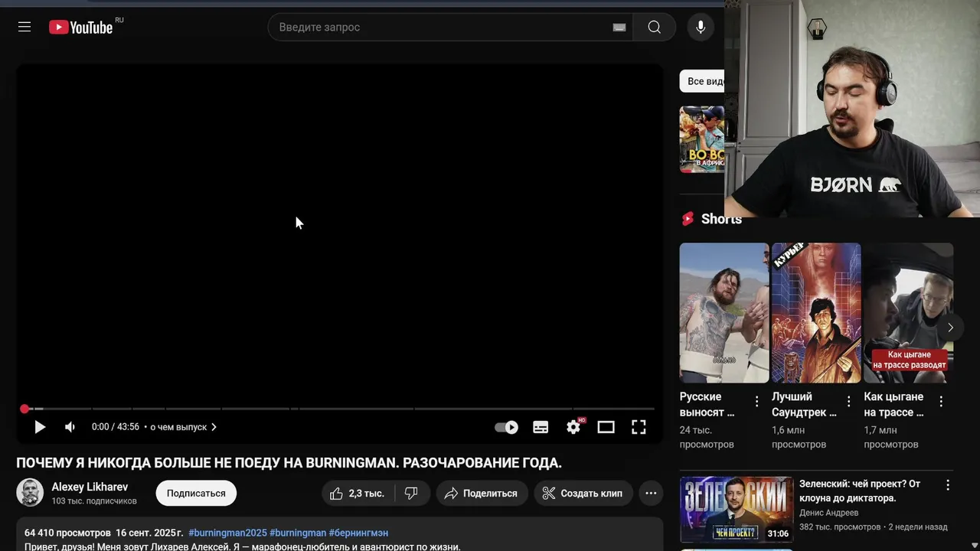Screen dimensions: 980x551
Task: Open Денис Андреев channel link
Action: (829, 513)
